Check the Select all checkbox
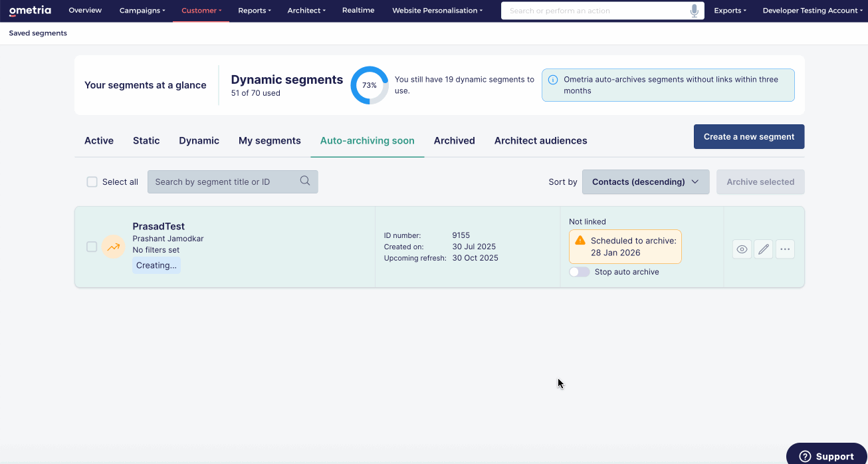 [x=92, y=181]
